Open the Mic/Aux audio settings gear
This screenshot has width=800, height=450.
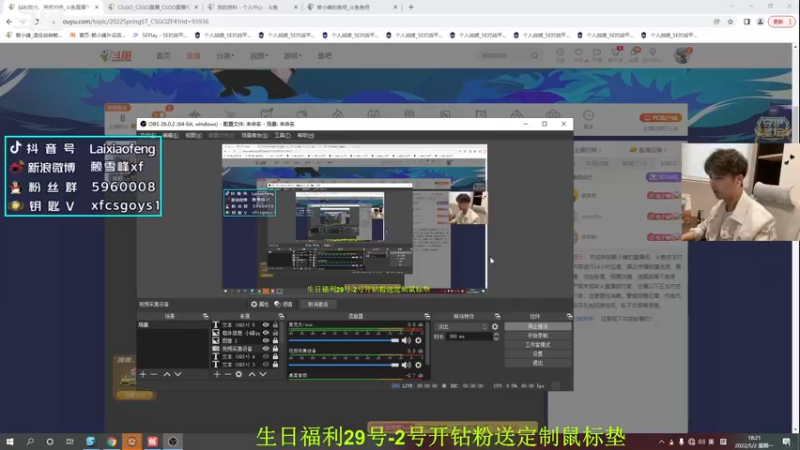pyautogui.click(x=418, y=340)
